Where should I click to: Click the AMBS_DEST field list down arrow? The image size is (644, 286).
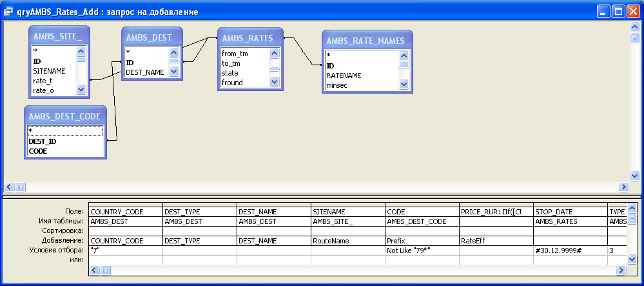(173, 72)
